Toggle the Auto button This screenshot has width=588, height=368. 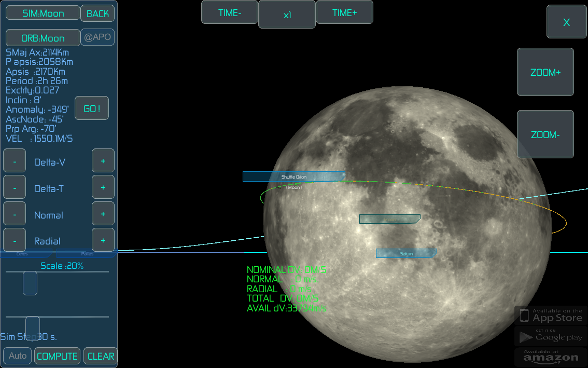(x=18, y=356)
